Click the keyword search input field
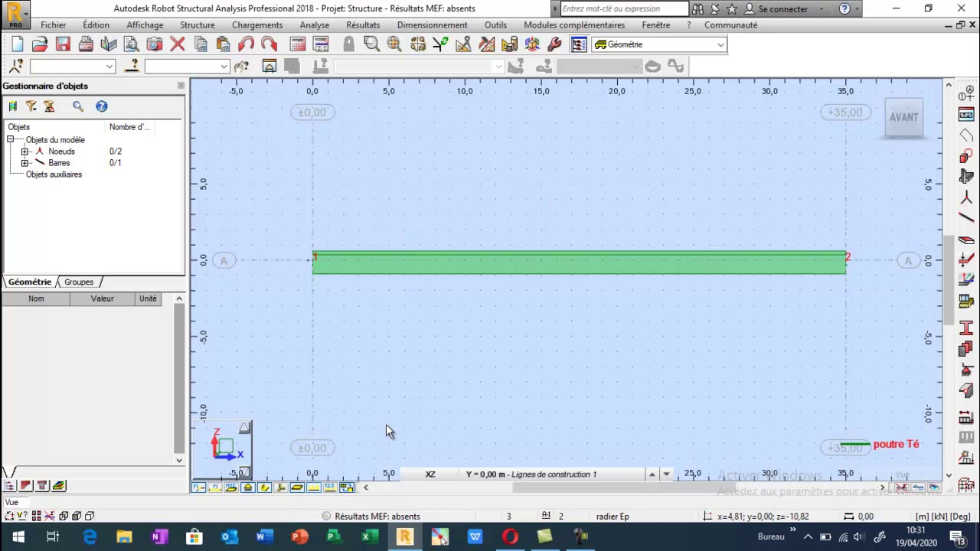 (624, 9)
